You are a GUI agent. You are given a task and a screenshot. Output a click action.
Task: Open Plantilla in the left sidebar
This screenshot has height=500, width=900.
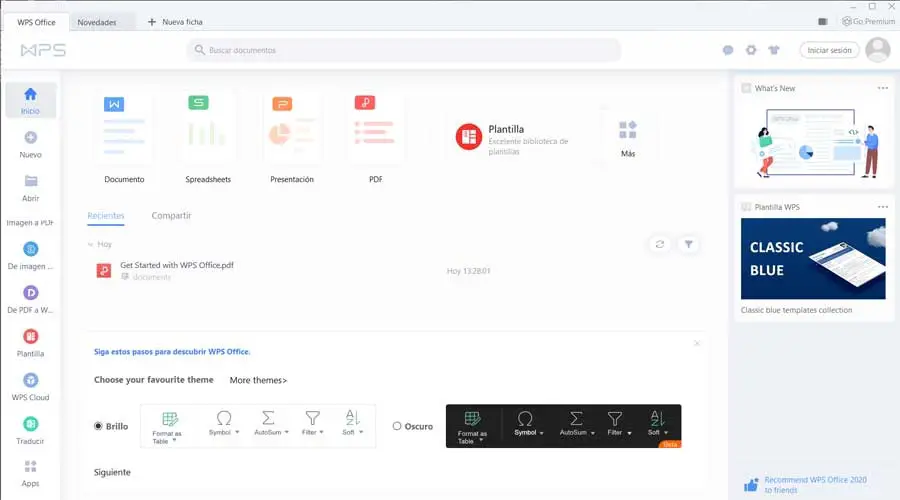pos(30,343)
